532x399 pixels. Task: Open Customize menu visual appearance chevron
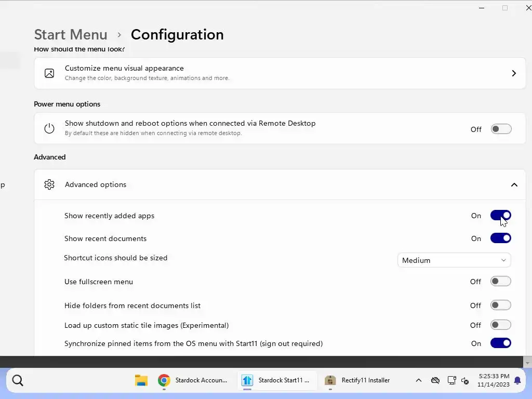pyautogui.click(x=513, y=73)
